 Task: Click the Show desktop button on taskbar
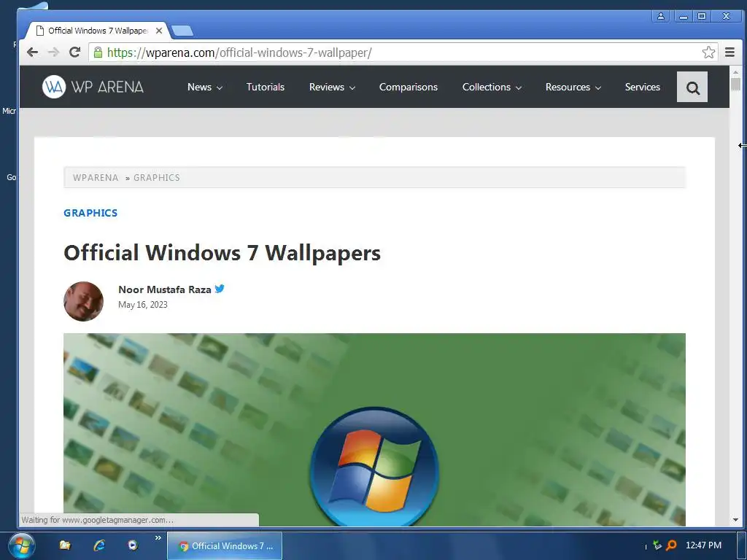742,545
